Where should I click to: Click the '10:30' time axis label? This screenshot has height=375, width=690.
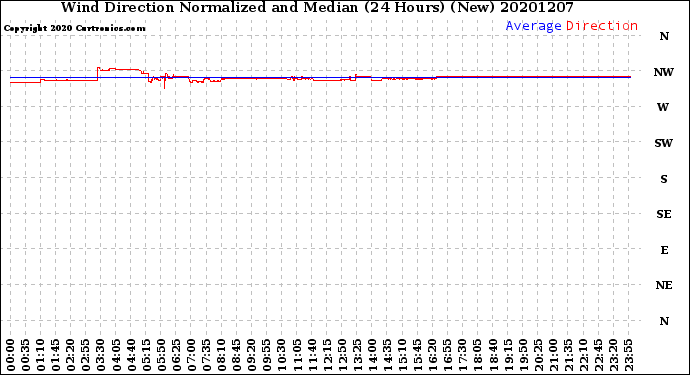(x=282, y=356)
